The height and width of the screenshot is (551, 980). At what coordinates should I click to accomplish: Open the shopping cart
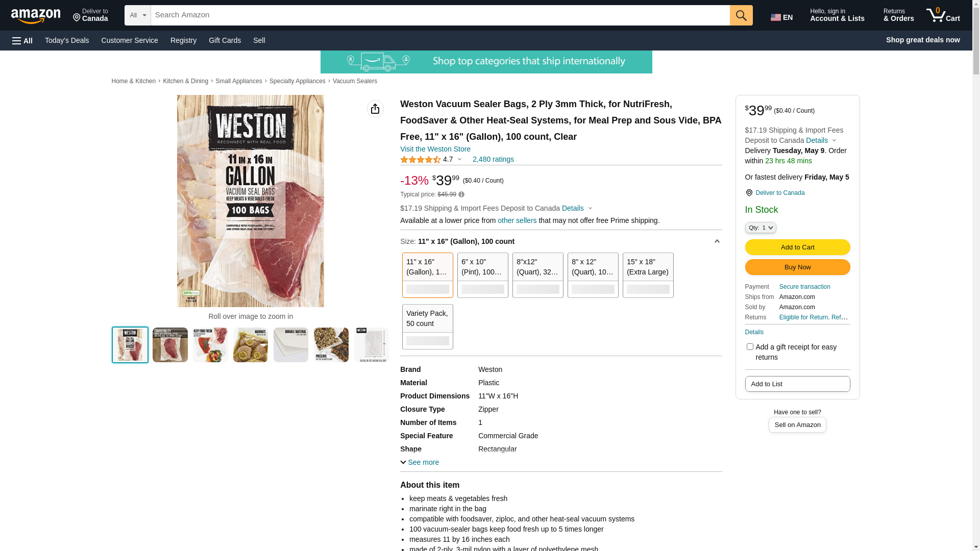(943, 15)
